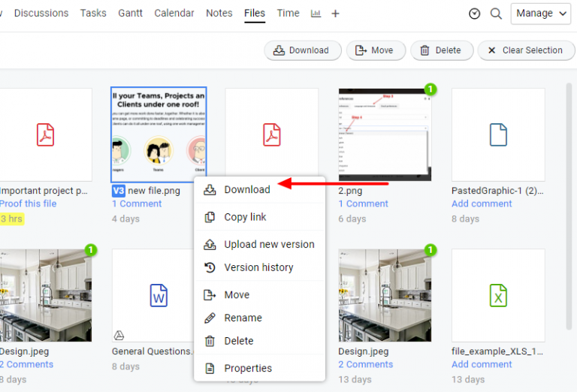Switch to the Gantt tab

[x=131, y=14]
